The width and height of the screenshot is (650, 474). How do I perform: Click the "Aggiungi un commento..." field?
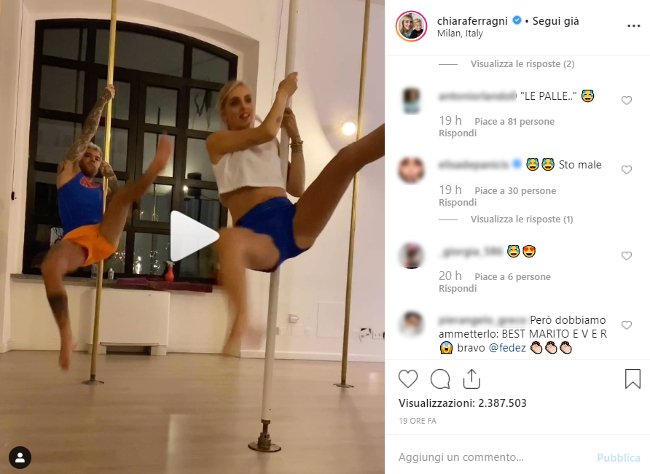493,457
